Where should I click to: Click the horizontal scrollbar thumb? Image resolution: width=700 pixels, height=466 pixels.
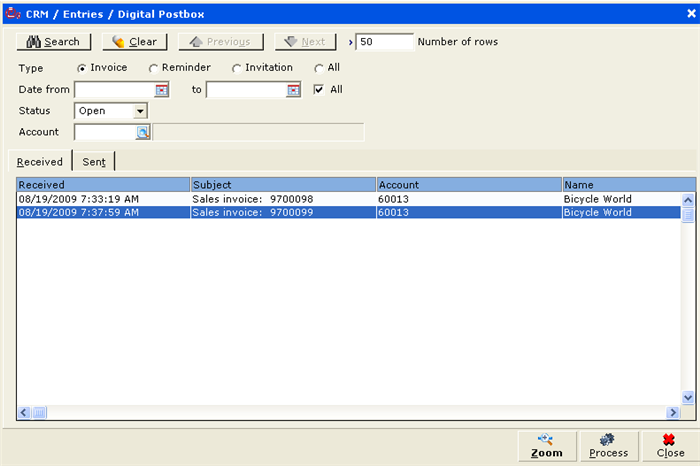tap(39, 413)
